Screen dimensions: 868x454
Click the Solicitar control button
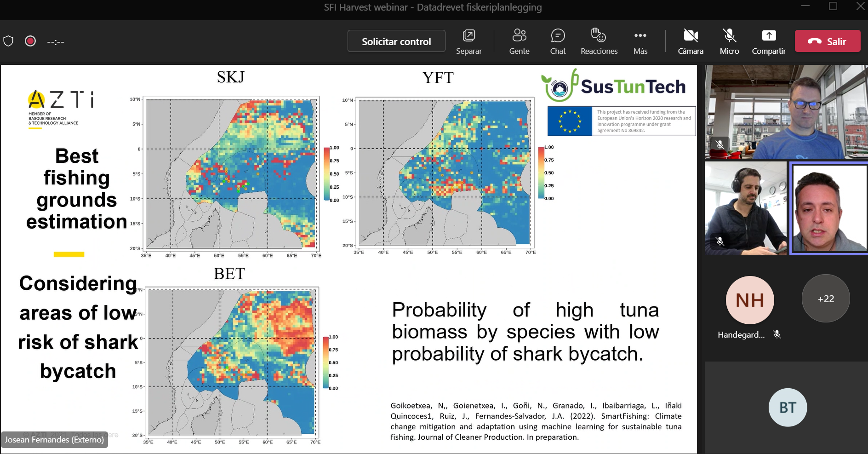396,41
